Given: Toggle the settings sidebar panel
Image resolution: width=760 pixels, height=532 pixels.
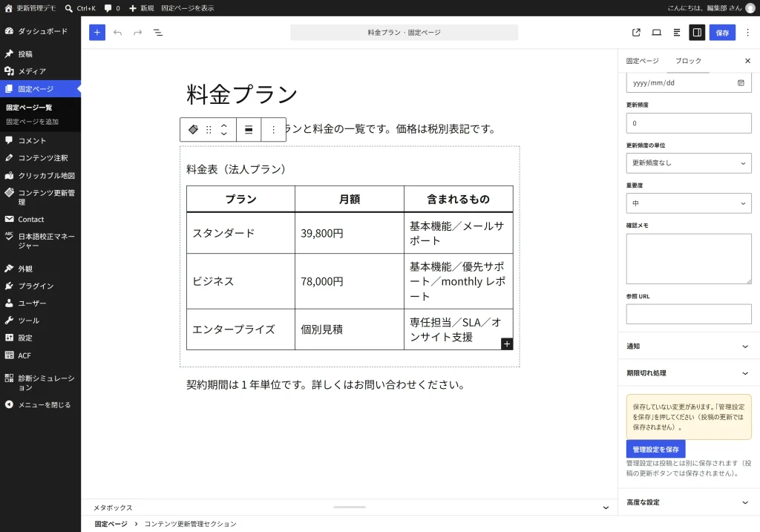Looking at the screenshot, I should (x=697, y=33).
